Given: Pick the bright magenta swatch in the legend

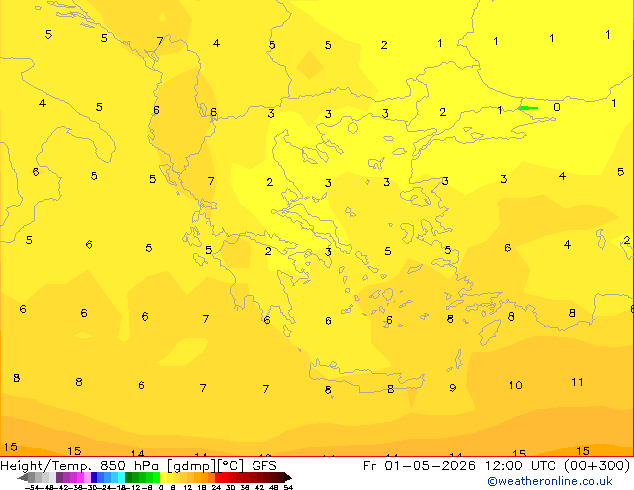Looking at the screenshot, I should tap(80, 477).
